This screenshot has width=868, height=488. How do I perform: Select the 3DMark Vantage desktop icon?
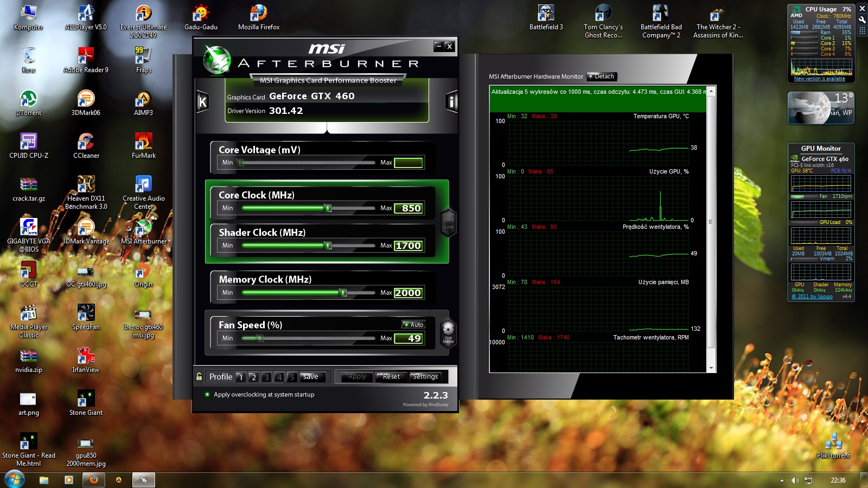[86, 232]
